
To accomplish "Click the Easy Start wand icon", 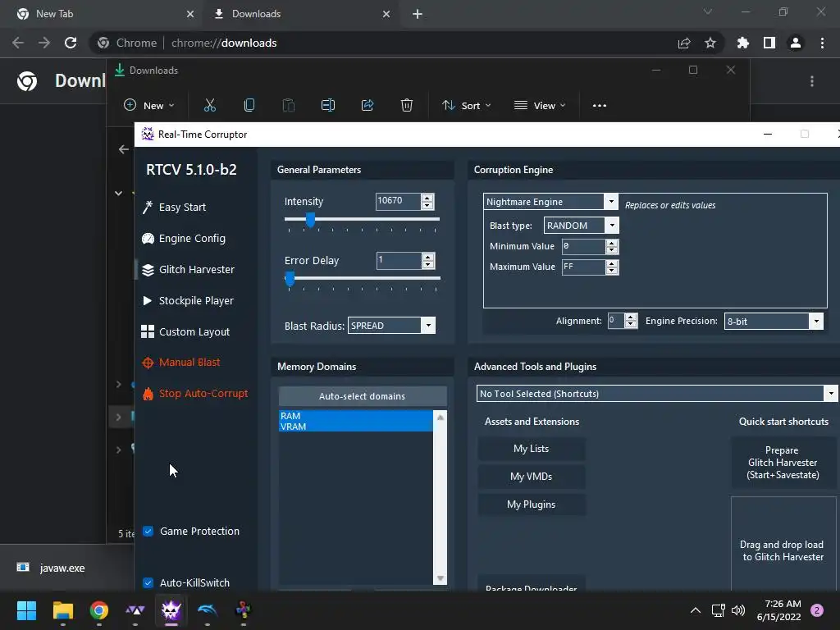I will (148, 208).
